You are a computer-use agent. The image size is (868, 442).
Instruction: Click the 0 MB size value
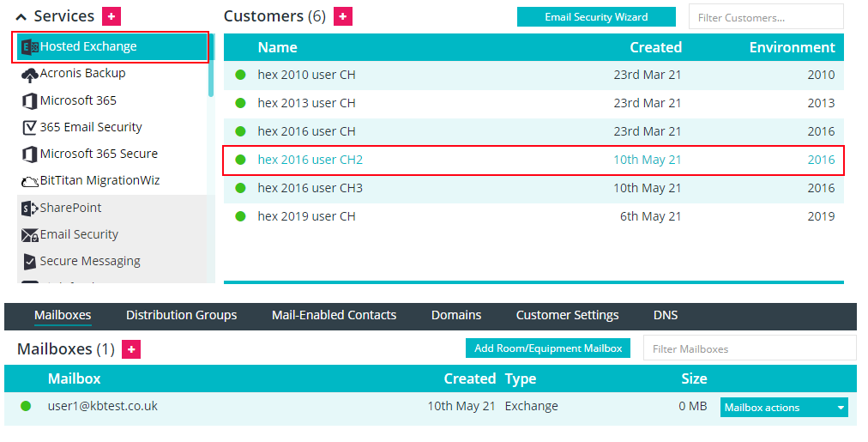pos(692,407)
